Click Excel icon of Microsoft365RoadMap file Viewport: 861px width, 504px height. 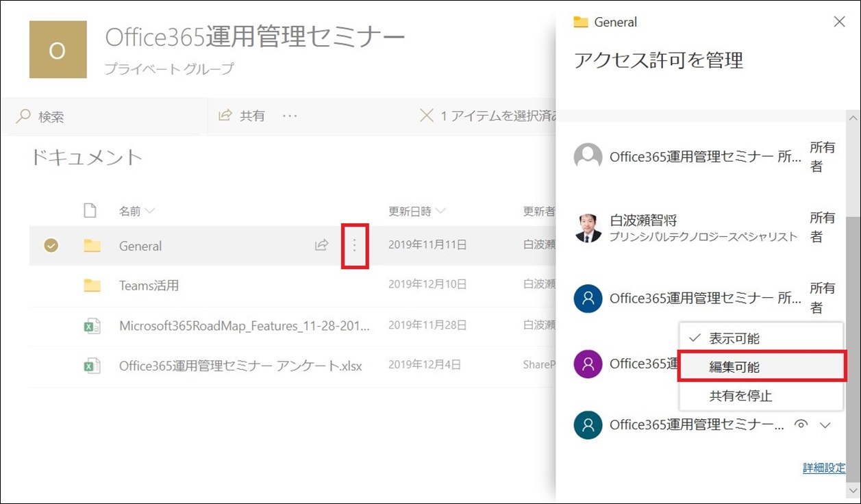92,326
